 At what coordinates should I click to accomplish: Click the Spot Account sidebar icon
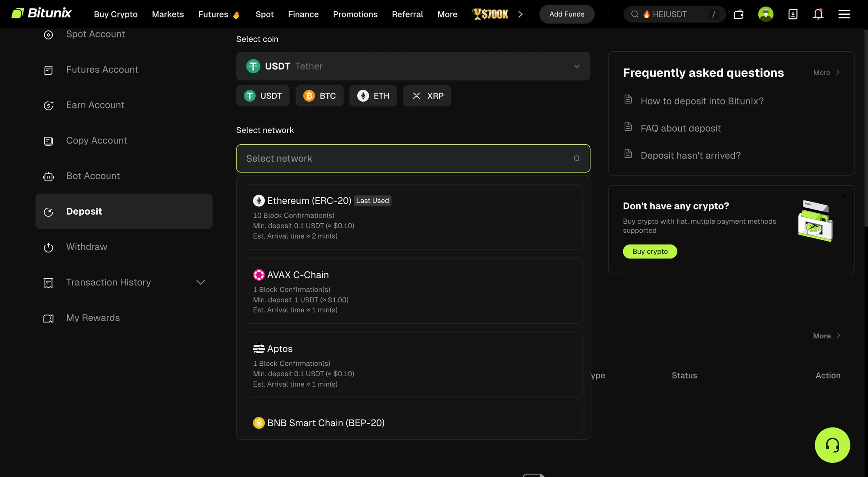[x=49, y=35]
